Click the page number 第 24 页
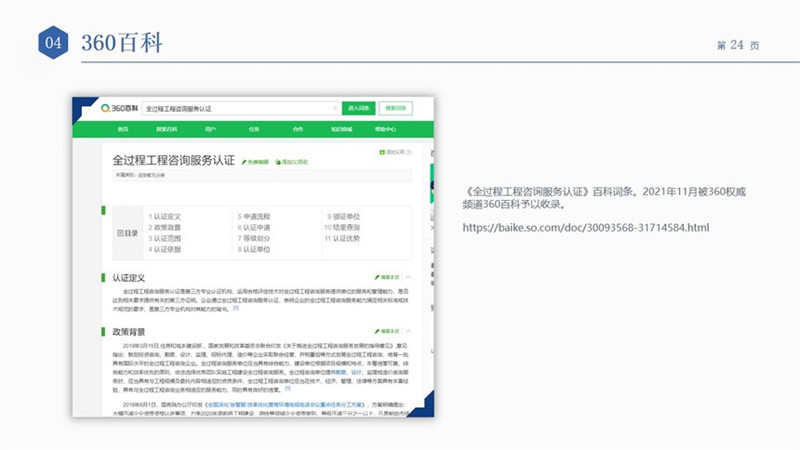The image size is (800, 450). pos(738,45)
